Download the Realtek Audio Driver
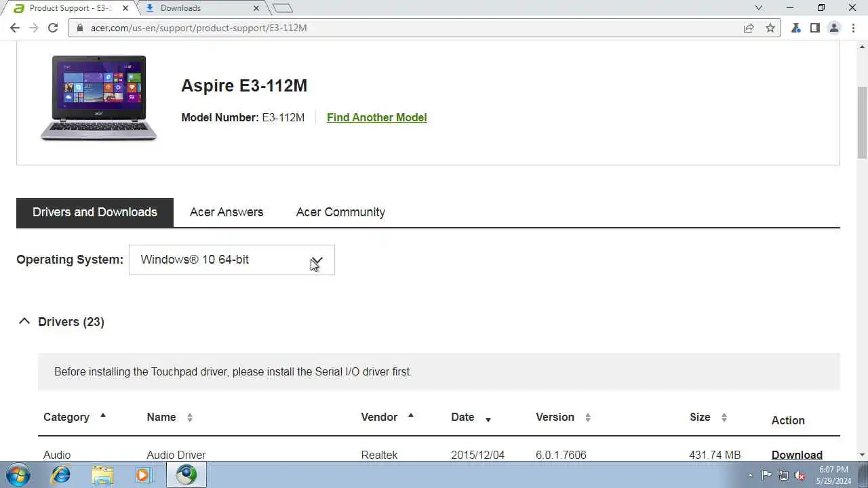This screenshot has height=488, width=868. point(797,455)
